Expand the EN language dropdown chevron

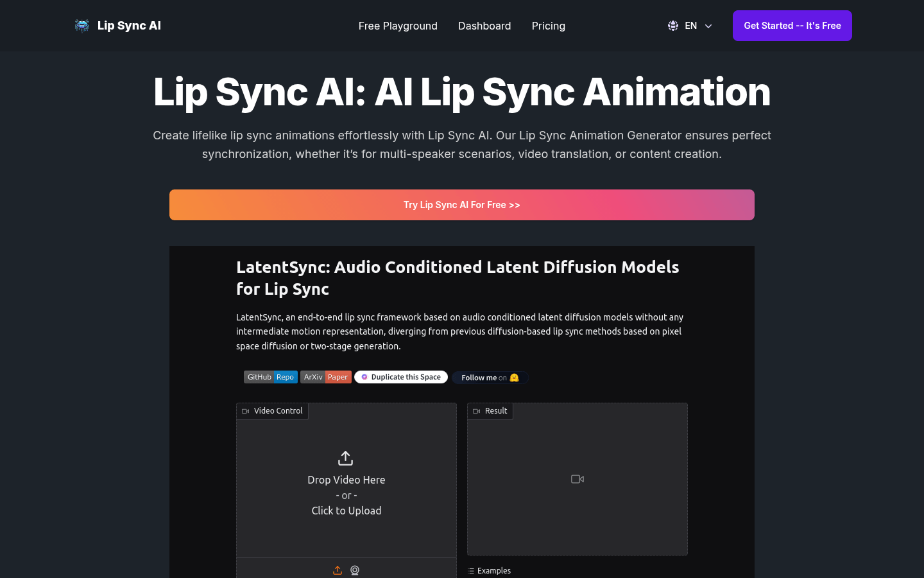pyautogui.click(x=708, y=26)
